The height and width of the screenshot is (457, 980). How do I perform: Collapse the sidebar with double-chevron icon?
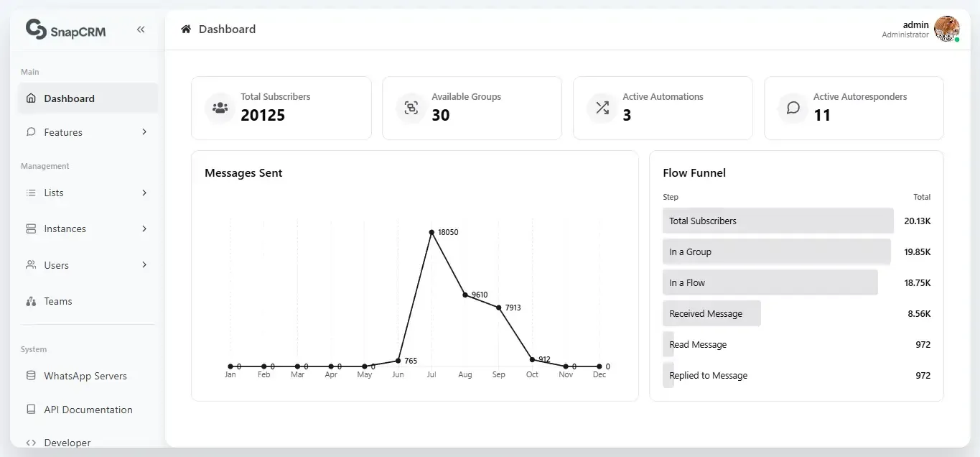[141, 29]
